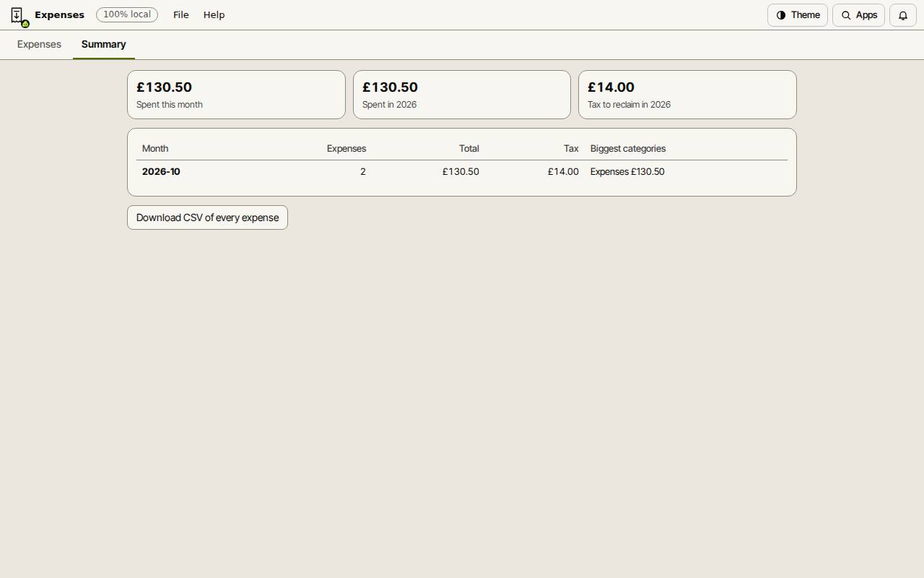Click the 100% local badge
924x578 pixels.
coord(127,14)
